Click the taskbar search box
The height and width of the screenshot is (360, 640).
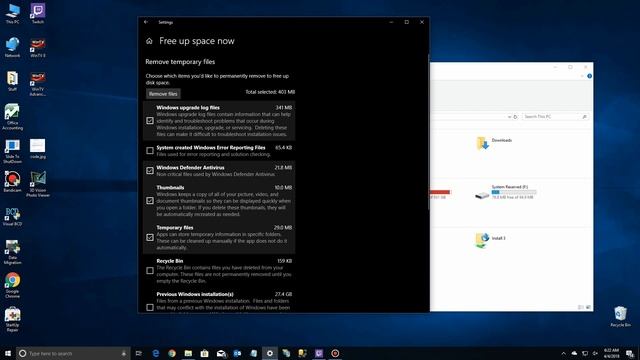tap(73, 353)
